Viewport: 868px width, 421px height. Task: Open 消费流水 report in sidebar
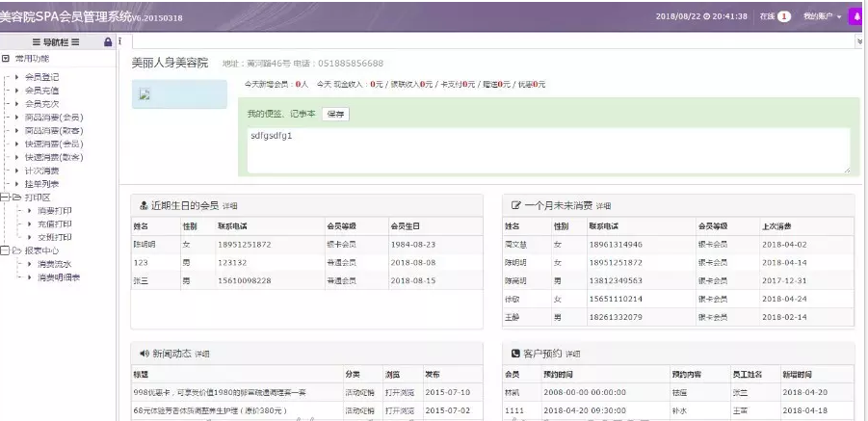(54, 264)
